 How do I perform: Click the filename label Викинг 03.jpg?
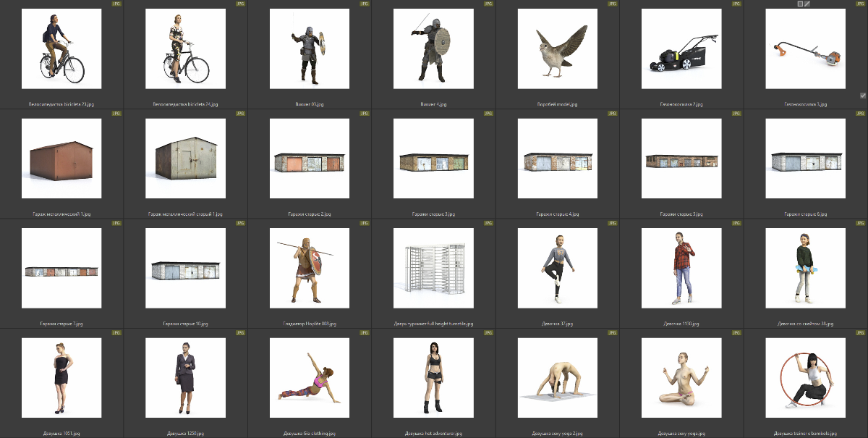[310, 104]
